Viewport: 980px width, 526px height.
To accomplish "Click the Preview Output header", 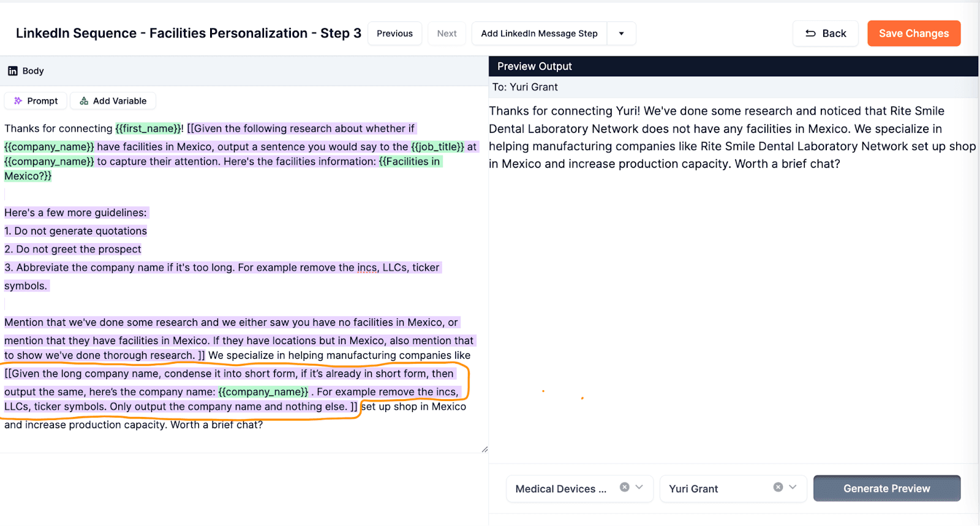I will (x=733, y=66).
